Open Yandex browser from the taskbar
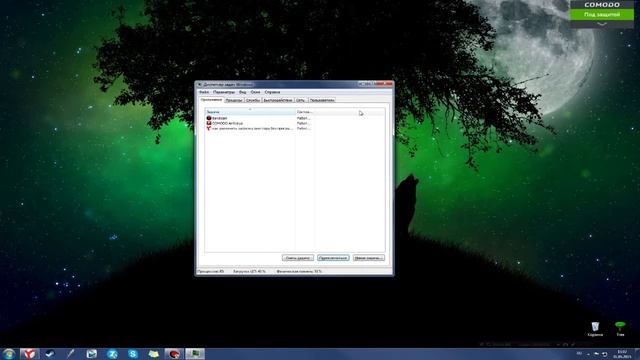 click(x=29, y=354)
